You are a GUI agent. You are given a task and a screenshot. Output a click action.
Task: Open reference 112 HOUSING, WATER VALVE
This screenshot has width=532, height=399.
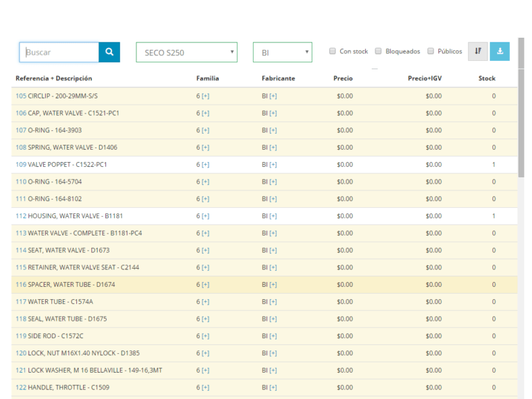pos(21,216)
